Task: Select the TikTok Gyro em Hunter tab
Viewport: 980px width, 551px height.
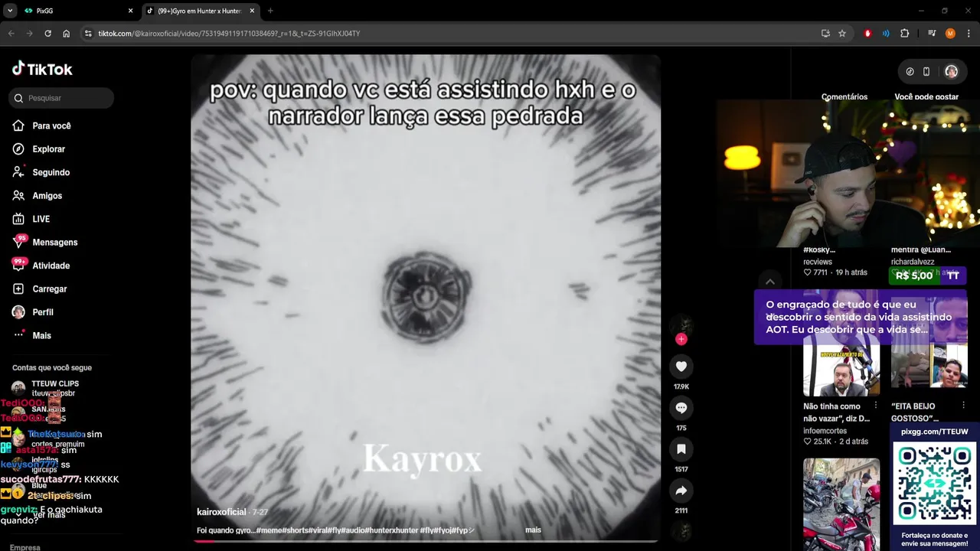Action: [199, 11]
